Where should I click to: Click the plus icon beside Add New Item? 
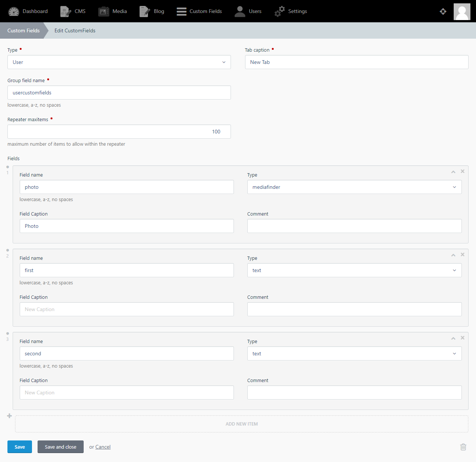[9, 416]
